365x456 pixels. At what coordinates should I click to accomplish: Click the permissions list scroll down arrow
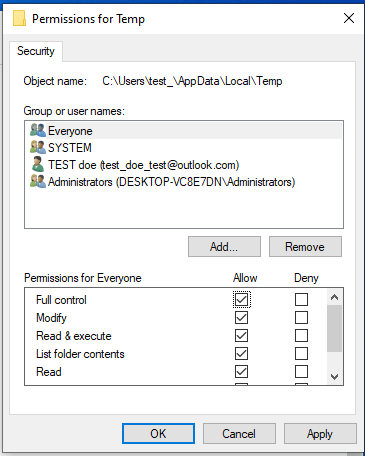coord(334,377)
